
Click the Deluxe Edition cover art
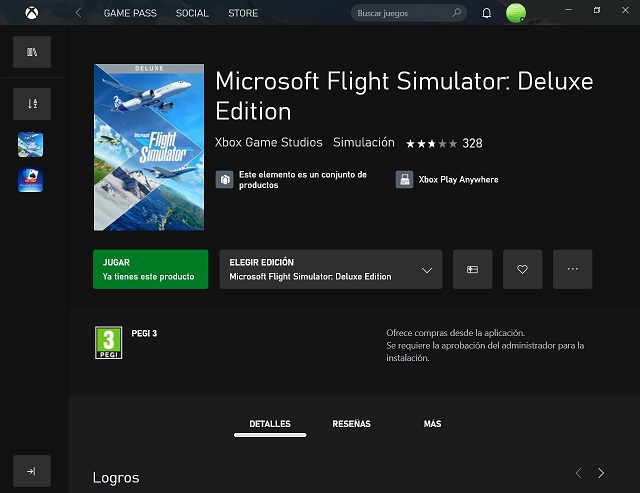coord(149,147)
